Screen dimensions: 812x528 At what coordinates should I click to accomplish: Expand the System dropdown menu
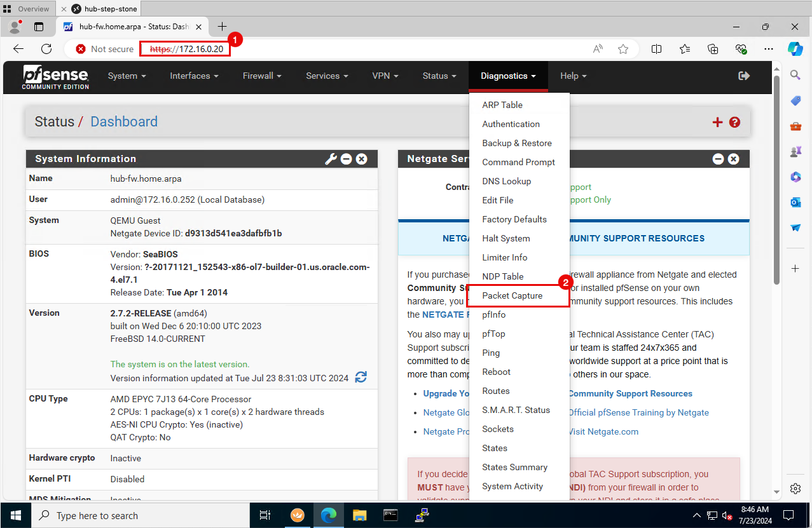[x=127, y=76]
